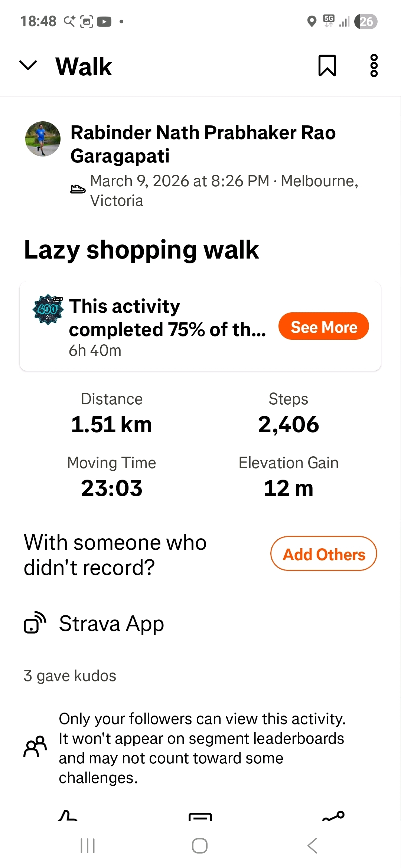Tap the location icon in status bar
This screenshot has height=868, width=401.
point(312,22)
